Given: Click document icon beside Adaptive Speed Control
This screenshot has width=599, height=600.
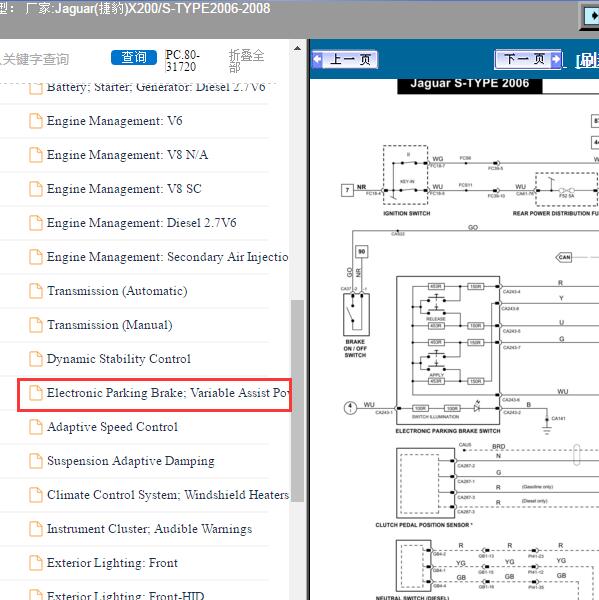Looking at the screenshot, I should coord(36,427).
